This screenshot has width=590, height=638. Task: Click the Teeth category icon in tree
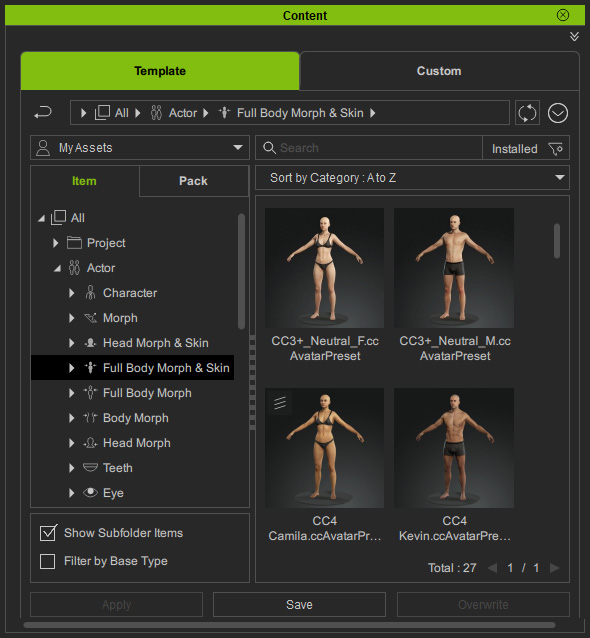coord(90,468)
